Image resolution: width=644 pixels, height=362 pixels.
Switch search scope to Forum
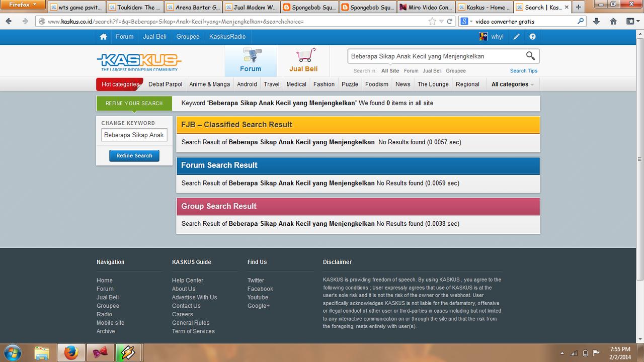coord(411,71)
